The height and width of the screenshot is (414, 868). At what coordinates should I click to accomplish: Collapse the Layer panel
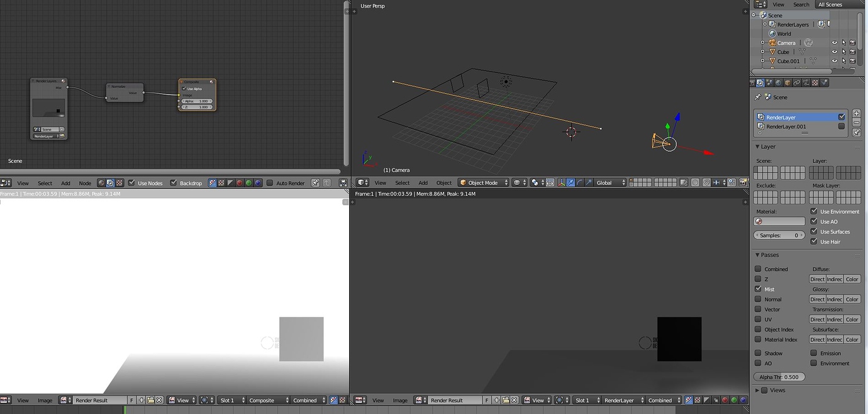[x=758, y=147]
